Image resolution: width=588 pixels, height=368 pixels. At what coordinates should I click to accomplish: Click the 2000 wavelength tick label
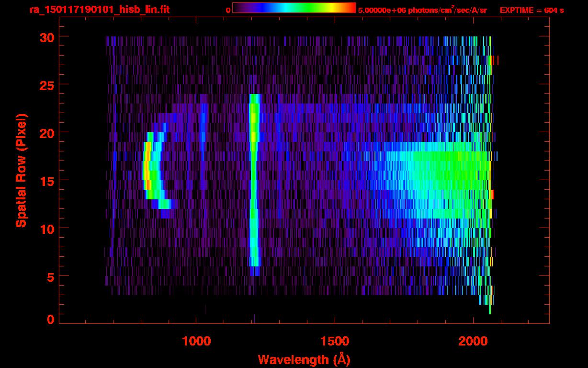(473, 341)
